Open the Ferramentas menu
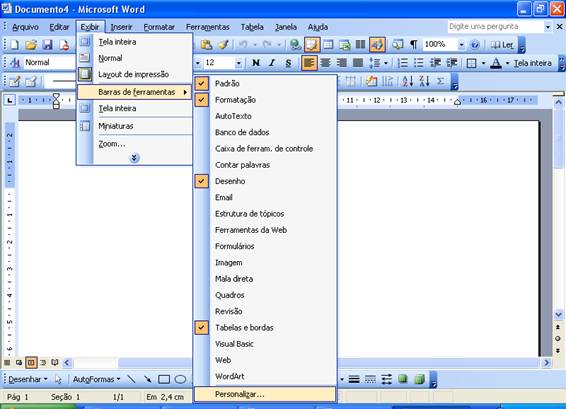 click(x=208, y=27)
